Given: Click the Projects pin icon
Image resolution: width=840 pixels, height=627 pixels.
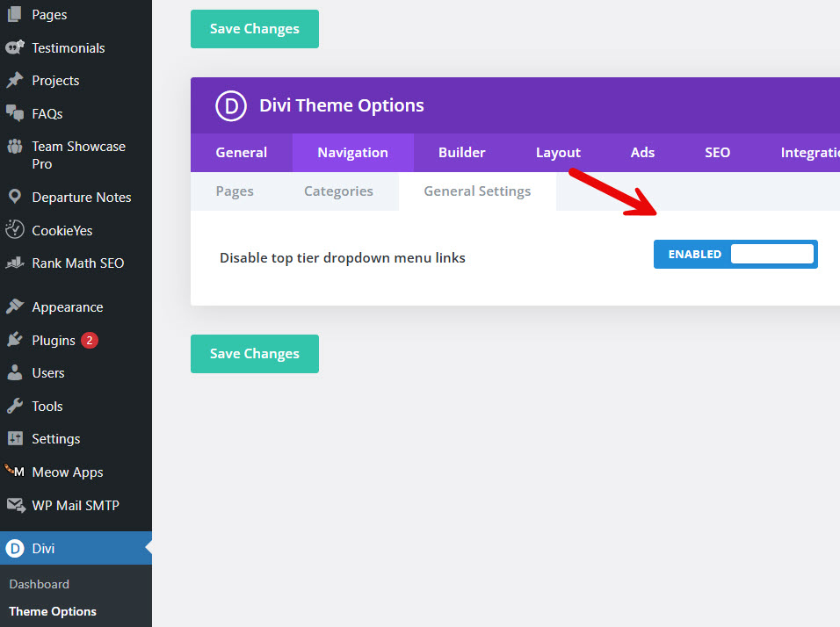Looking at the screenshot, I should point(14,80).
